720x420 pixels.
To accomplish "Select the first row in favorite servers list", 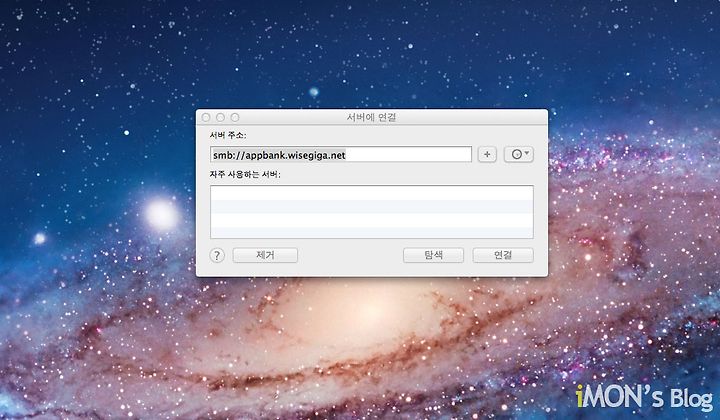I will pyautogui.click(x=372, y=193).
